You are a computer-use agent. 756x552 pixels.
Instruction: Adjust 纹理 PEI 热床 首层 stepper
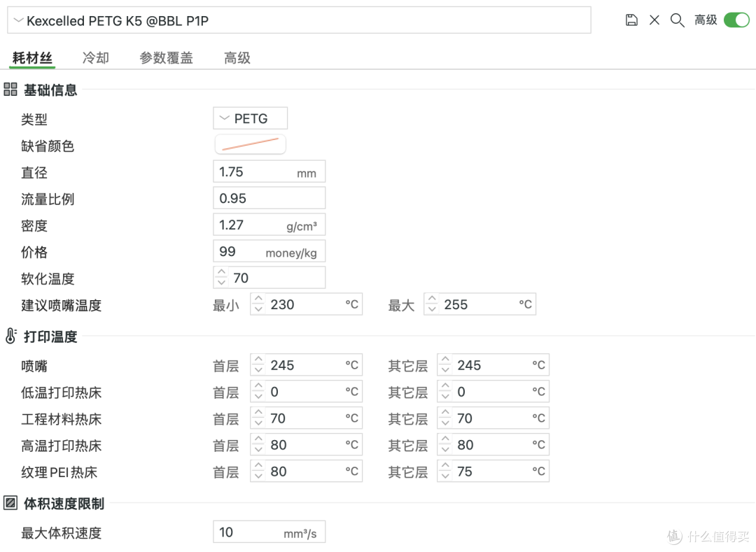click(258, 471)
